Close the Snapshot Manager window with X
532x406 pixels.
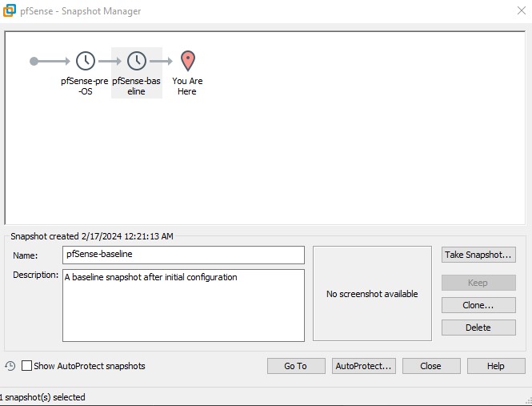pos(522,10)
